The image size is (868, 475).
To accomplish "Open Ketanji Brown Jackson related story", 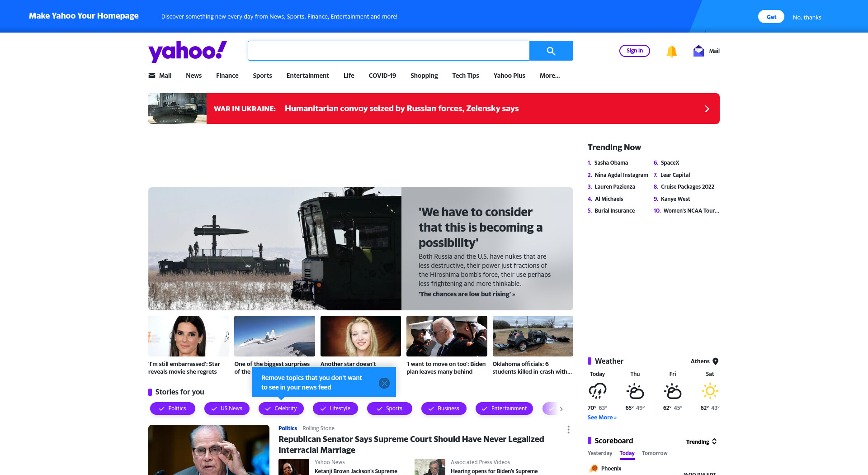I will (356, 471).
